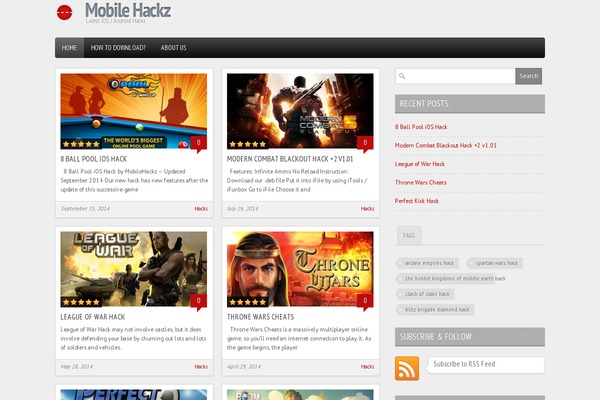Screen dimensions: 600x400
Task: Click star rating on 8 Ball Pool thumbnail
Action: click(81, 144)
